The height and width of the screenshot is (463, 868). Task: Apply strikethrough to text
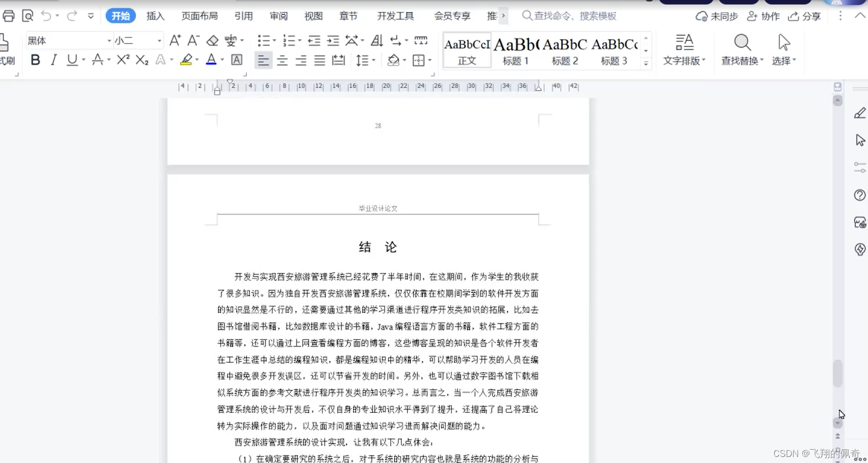(98, 60)
